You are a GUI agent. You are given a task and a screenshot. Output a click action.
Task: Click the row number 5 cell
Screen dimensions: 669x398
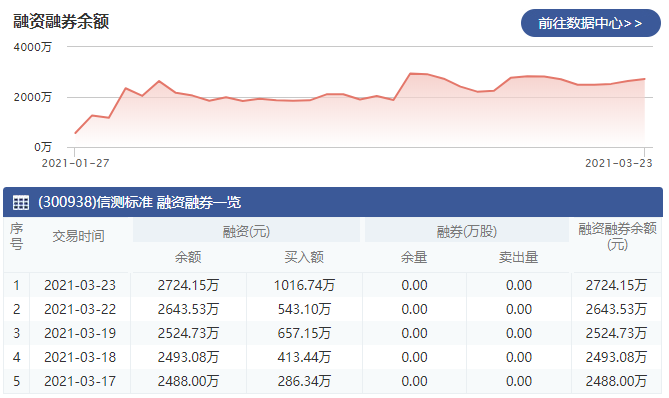pyautogui.click(x=16, y=381)
